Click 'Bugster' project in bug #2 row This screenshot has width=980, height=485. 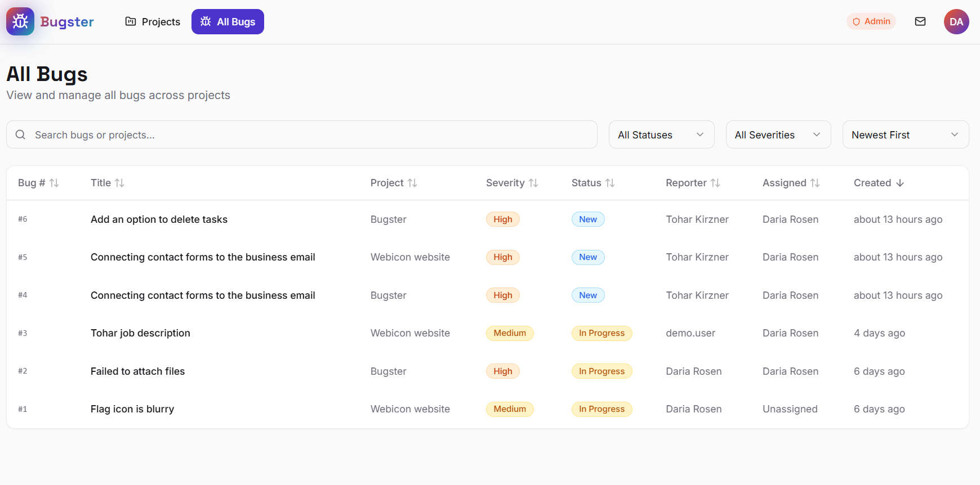click(388, 371)
